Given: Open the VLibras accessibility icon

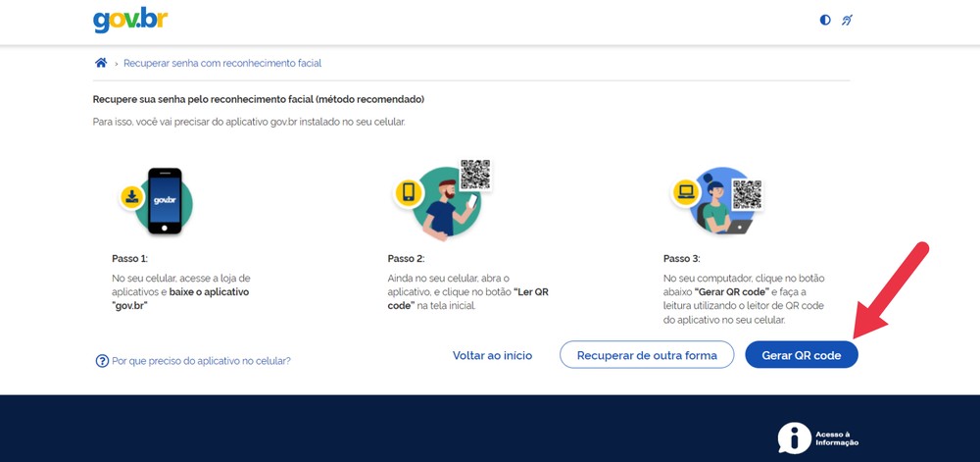Looking at the screenshot, I should point(847,20).
